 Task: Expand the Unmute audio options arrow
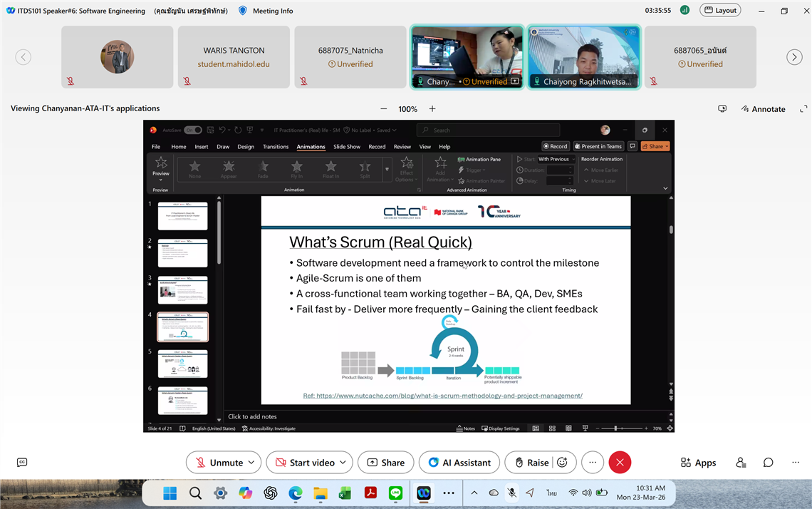click(x=251, y=463)
